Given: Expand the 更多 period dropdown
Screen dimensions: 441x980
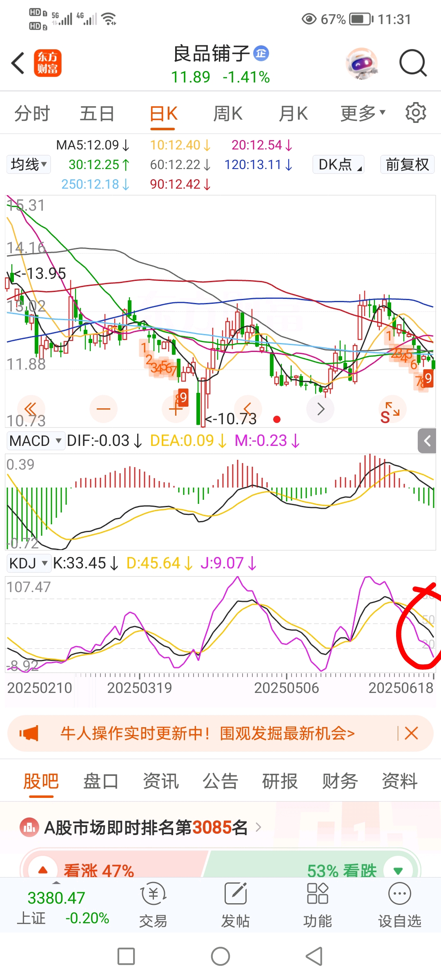Looking at the screenshot, I should tap(363, 113).
